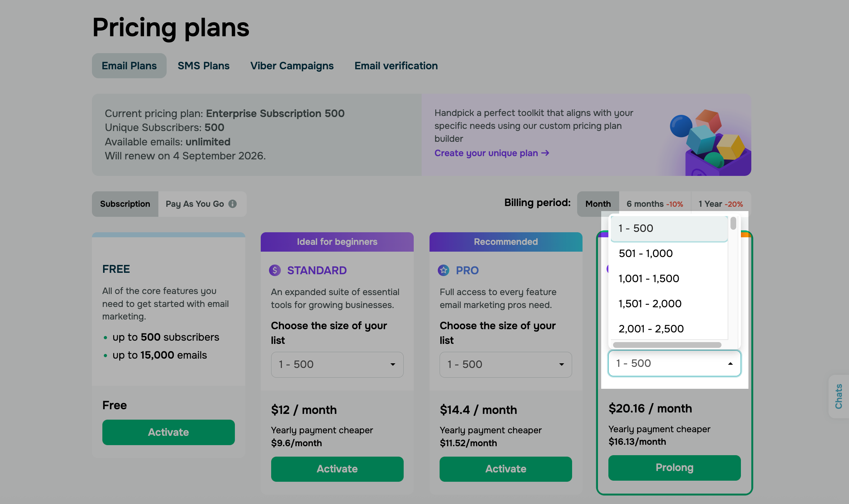Select the 6 months billing period
Viewport: 849px width, 504px height.
point(654,204)
